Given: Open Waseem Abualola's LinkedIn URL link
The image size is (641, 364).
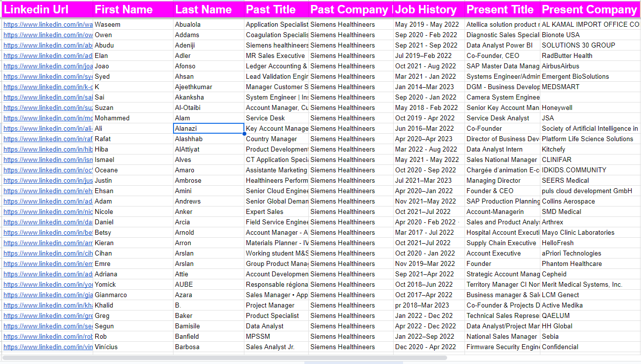Looking at the screenshot, I should coord(48,25).
